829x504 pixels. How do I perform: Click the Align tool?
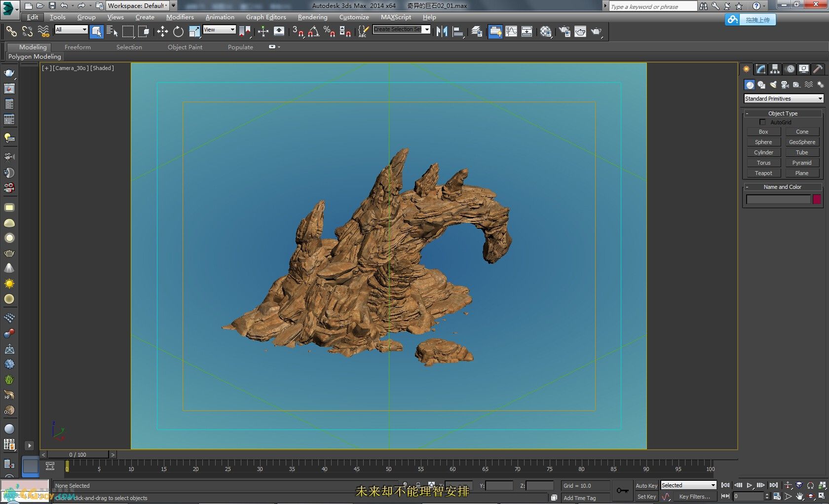(458, 32)
